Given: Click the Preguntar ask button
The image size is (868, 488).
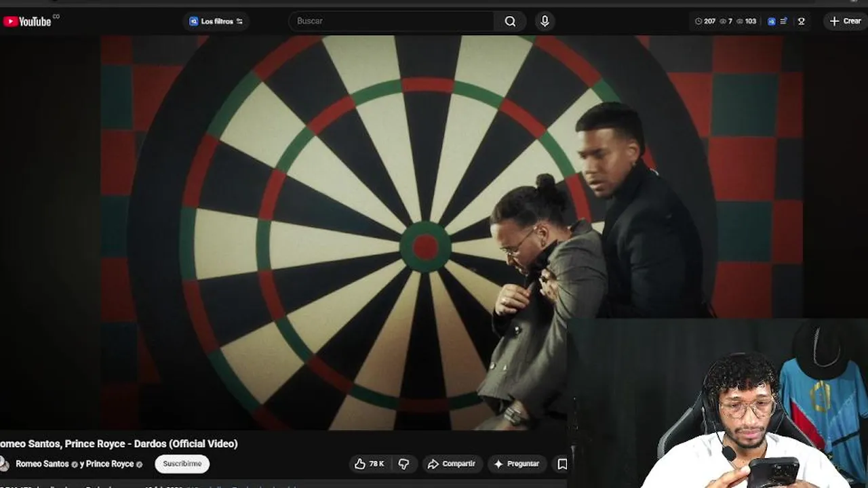Looking at the screenshot, I should tap(517, 464).
